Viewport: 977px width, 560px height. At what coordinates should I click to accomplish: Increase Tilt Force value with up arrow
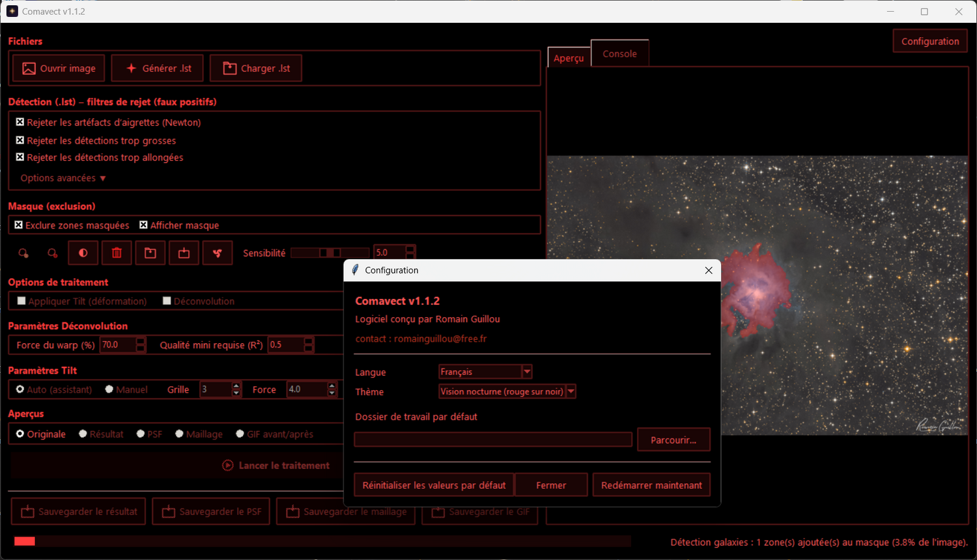tap(332, 386)
